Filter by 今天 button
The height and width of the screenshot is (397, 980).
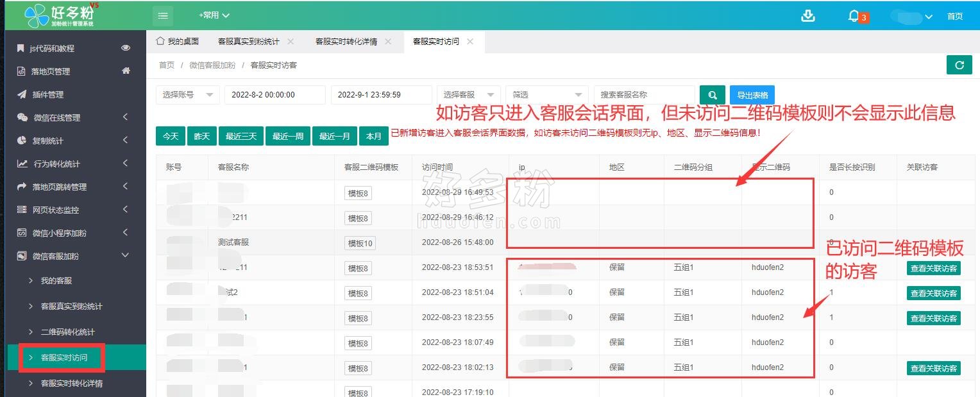[170, 136]
